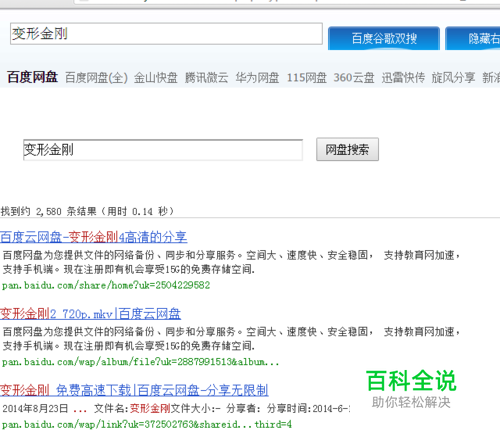Click the snippet text starting 2014年8月23日
This screenshot has height=441, width=500.
pos(176,408)
